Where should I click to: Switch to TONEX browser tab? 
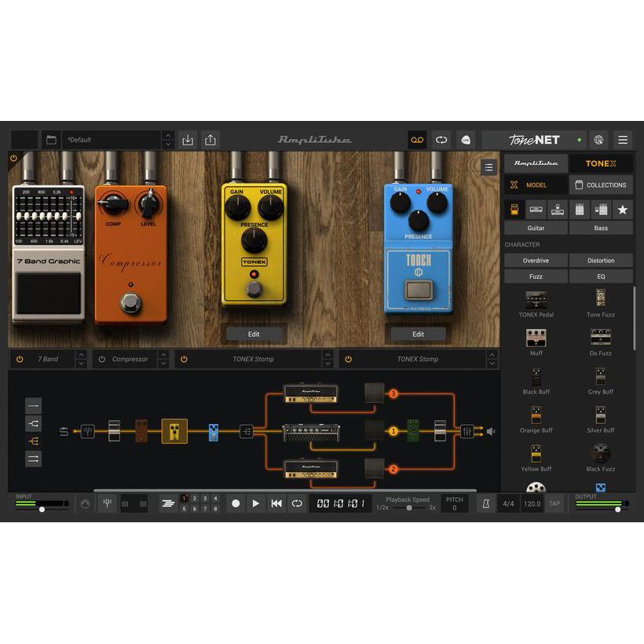(x=601, y=163)
